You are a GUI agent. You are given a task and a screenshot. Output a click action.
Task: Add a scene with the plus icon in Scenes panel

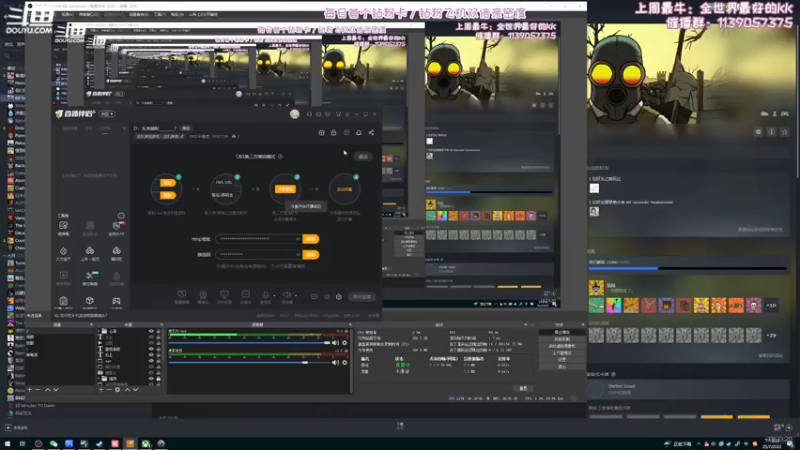click(30, 390)
